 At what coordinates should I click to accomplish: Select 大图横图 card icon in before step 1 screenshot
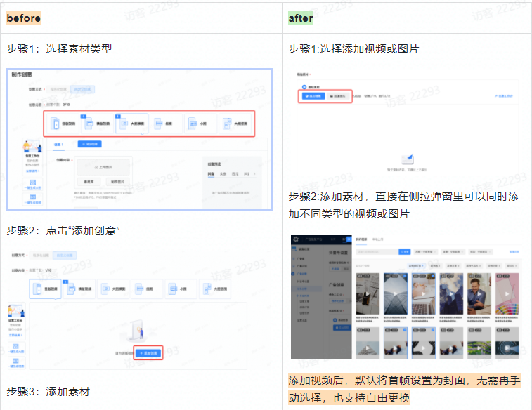pos(124,124)
